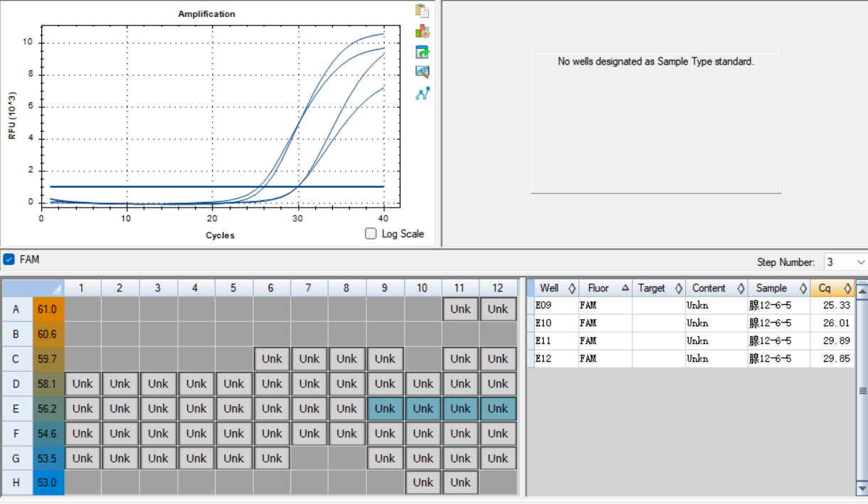Click the E11 row well cell
868x504 pixels.
pos(556,341)
